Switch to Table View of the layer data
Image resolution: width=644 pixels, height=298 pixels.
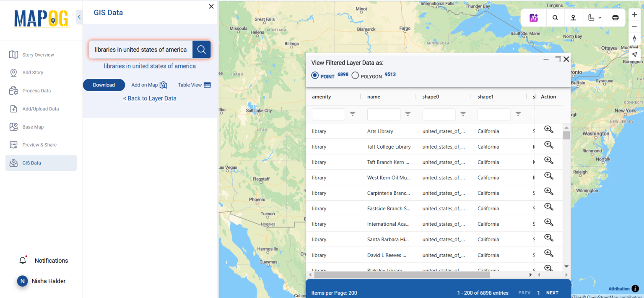click(194, 85)
